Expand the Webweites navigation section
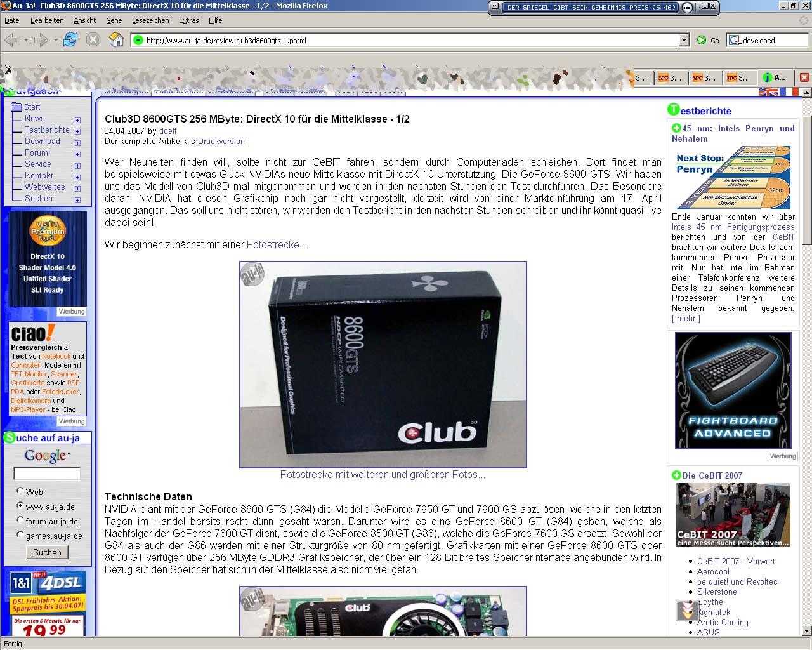This screenshot has height=650, width=812. click(77, 189)
